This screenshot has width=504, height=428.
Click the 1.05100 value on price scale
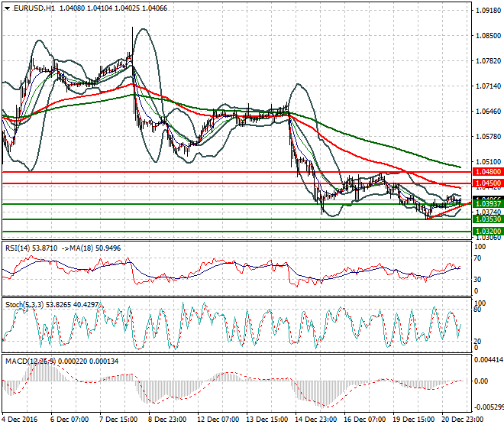[x=486, y=162]
